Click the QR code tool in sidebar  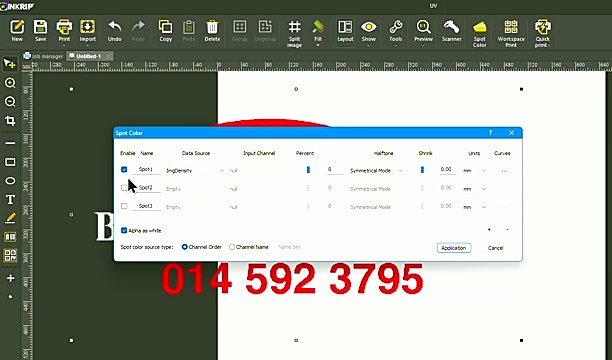tap(10, 256)
